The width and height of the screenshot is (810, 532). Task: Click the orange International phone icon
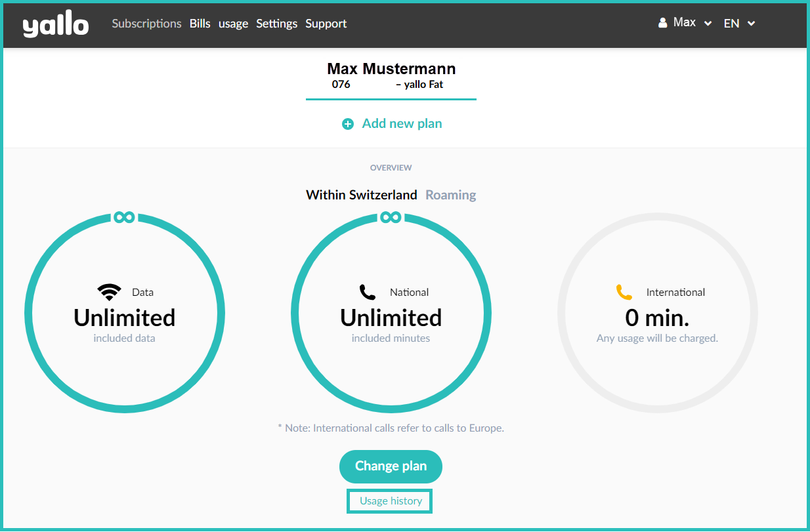(624, 292)
